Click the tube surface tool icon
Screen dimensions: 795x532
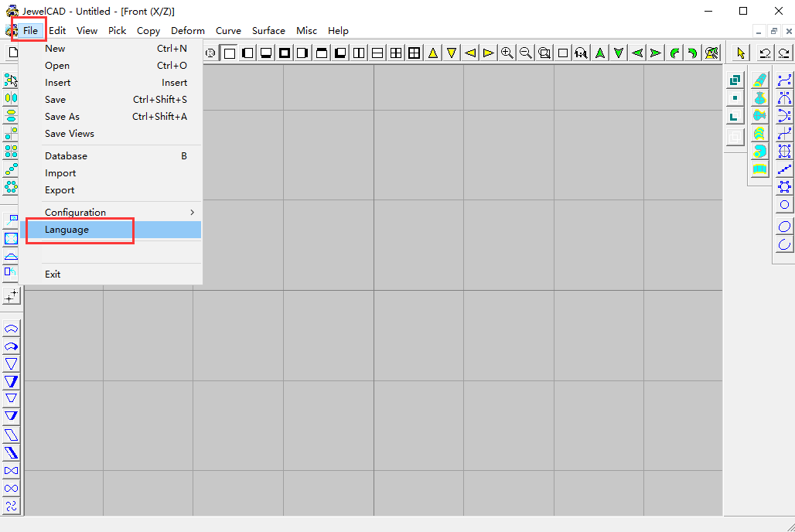coord(760,79)
